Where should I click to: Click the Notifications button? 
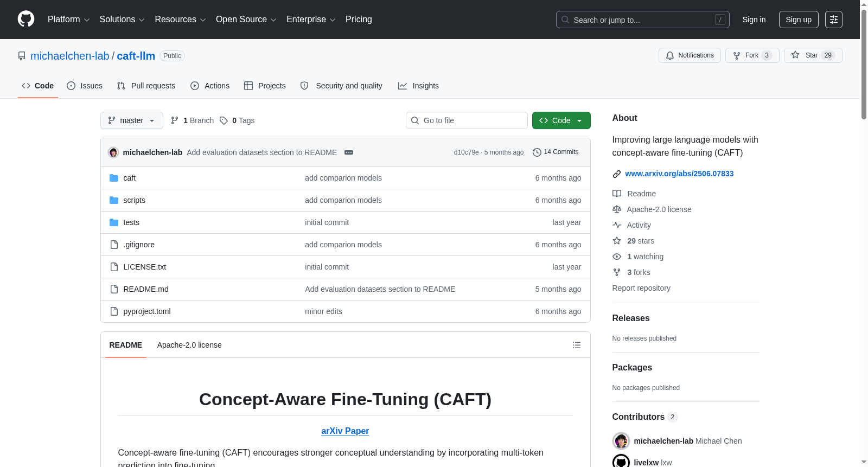[690, 55]
